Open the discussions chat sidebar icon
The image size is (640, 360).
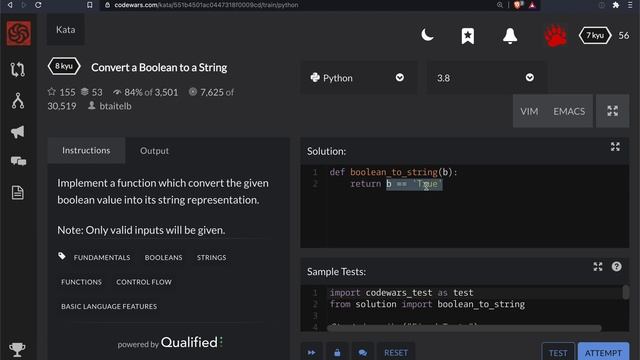coord(18,161)
